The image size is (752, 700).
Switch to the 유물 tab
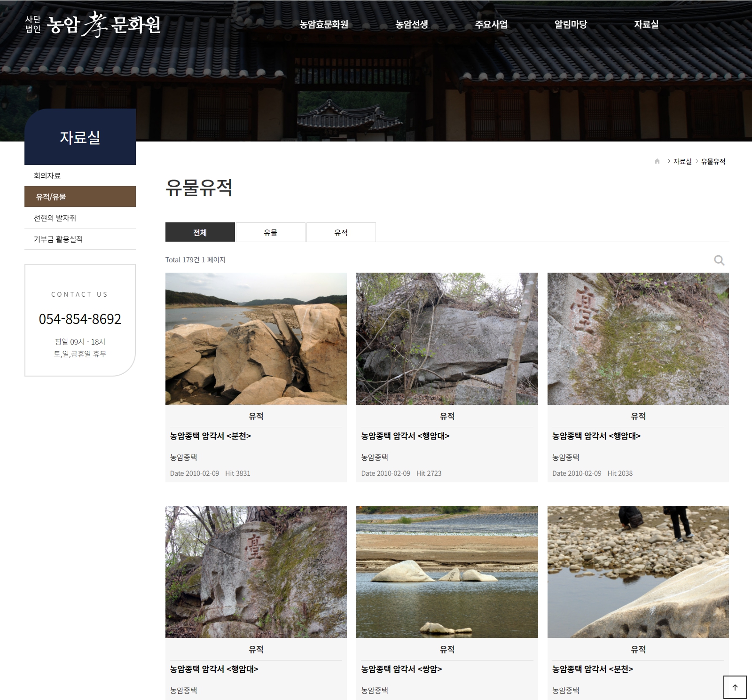coord(271,232)
